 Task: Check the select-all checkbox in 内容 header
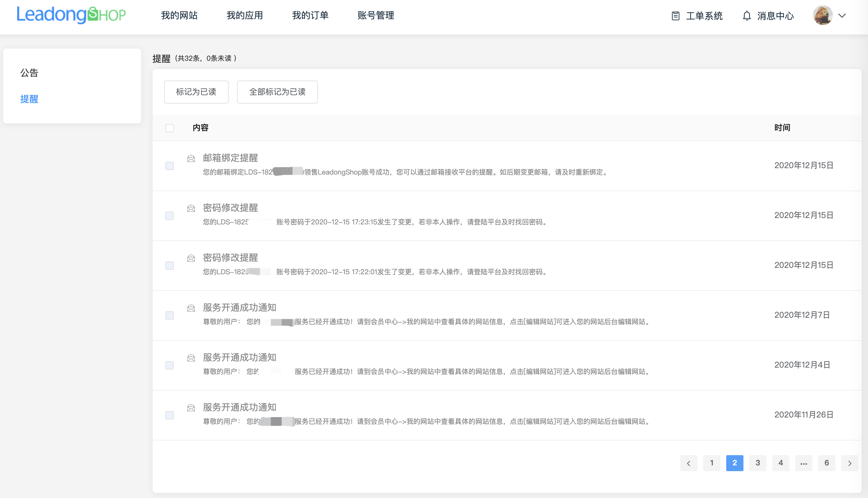(170, 128)
